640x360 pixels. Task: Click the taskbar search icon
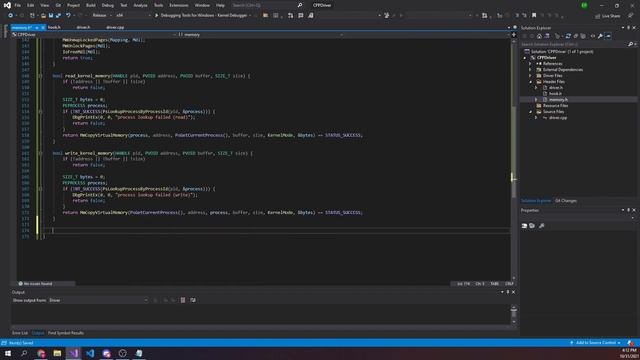click(24, 353)
